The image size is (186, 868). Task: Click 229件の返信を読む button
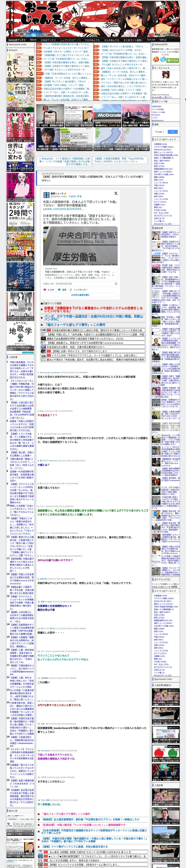[x=80, y=295]
